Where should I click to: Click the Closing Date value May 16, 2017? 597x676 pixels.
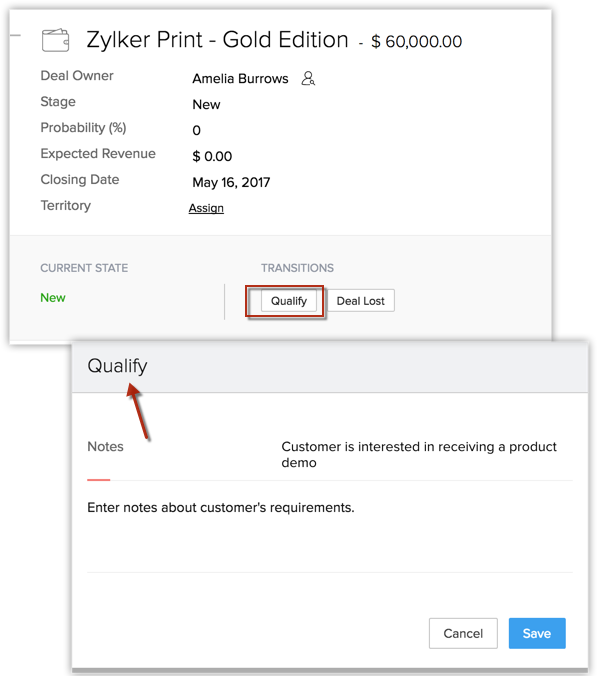[231, 182]
